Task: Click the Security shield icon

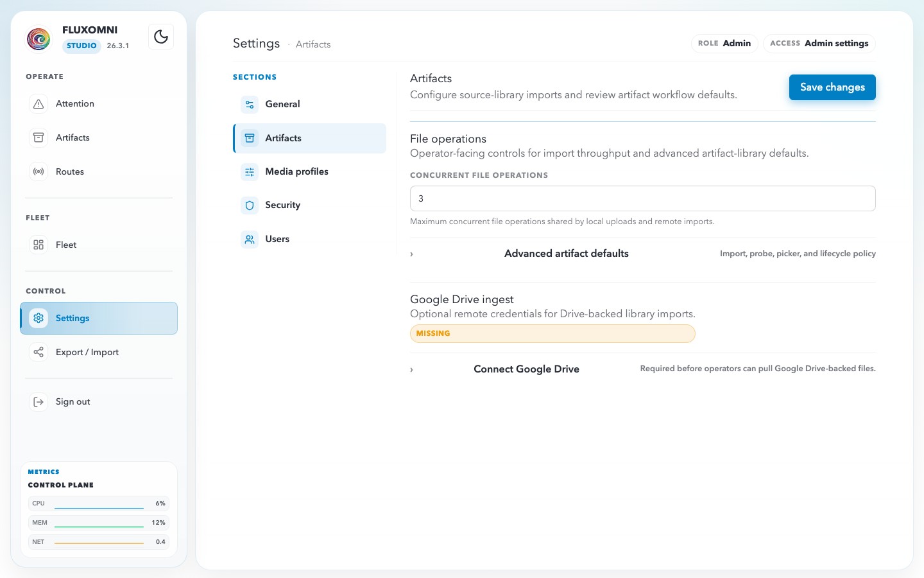Action: [250, 206]
